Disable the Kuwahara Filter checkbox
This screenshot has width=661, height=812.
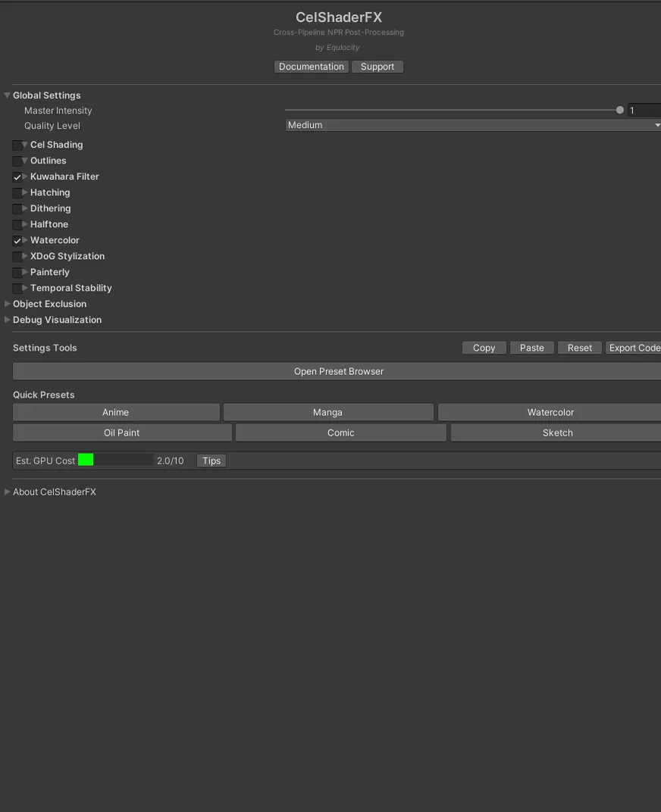click(17, 177)
